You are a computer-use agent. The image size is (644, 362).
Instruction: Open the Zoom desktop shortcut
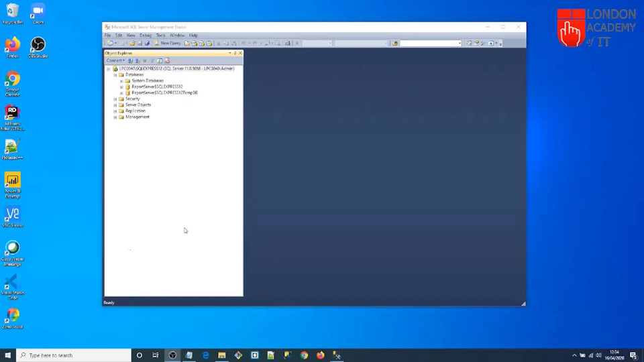pos(38,14)
